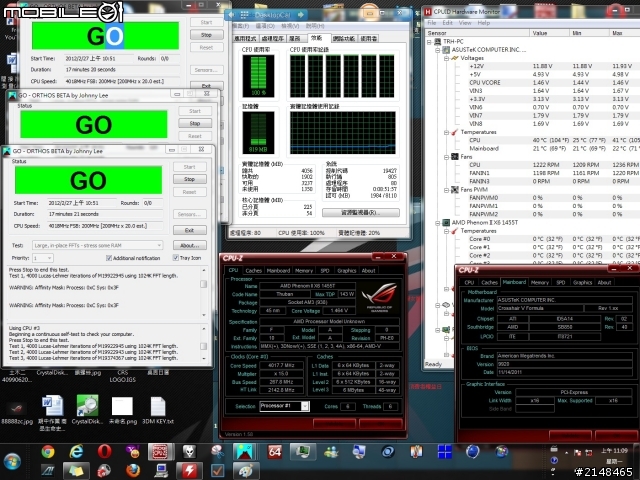Collapse the Fans node in HWMonitor
This screenshot has height=480, width=640.
(x=447, y=157)
